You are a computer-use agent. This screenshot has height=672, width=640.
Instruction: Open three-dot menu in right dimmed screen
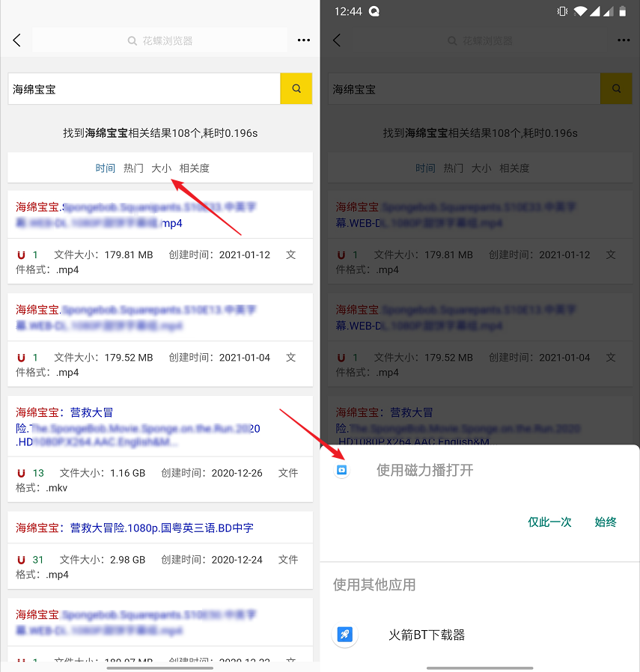click(624, 40)
